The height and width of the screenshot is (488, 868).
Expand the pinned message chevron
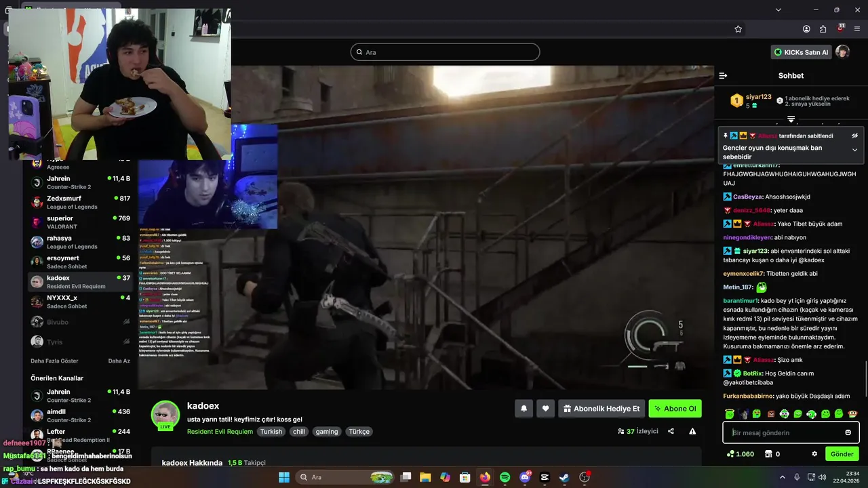click(x=854, y=150)
